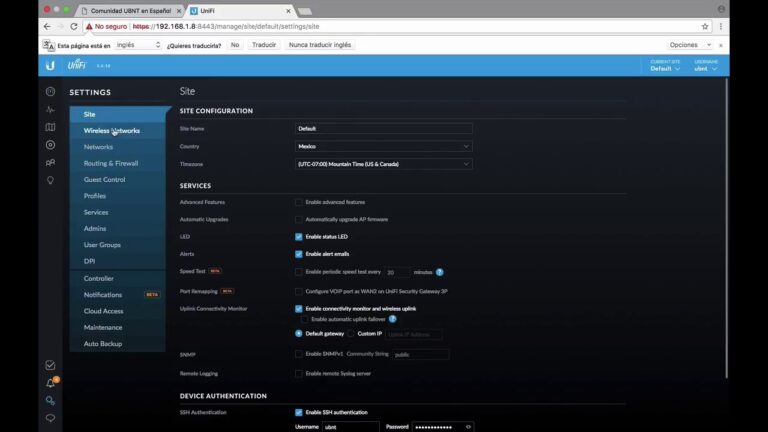Click Nunca traducir inglés button
This screenshot has width=768, height=432.
(x=320, y=45)
